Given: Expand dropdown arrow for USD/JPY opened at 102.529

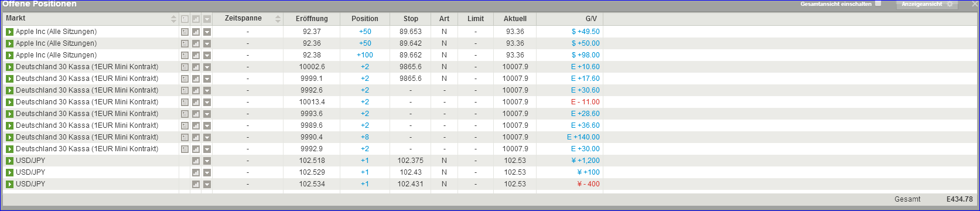Looking at the screenshot, I should pos(207,172).
